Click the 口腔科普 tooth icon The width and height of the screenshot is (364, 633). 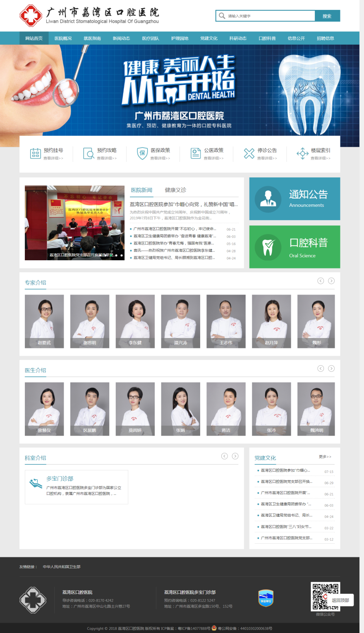268,247
